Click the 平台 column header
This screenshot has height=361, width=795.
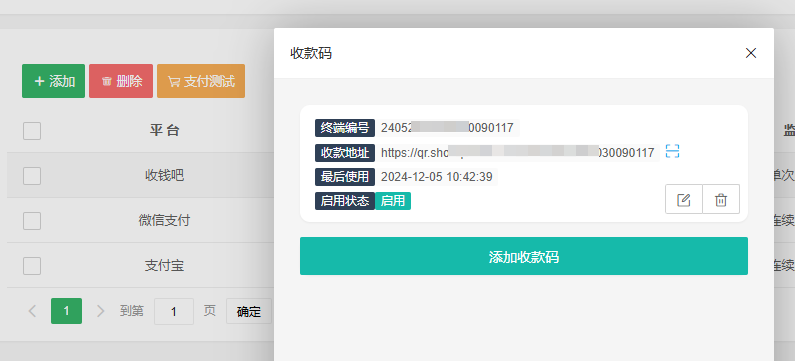click(164, 131)
